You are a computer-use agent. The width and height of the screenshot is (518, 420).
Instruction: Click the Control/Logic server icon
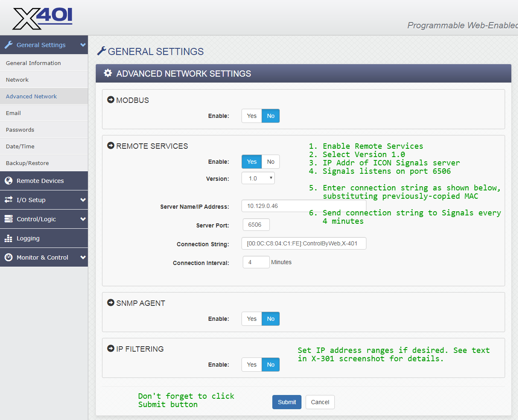[8, 219]
